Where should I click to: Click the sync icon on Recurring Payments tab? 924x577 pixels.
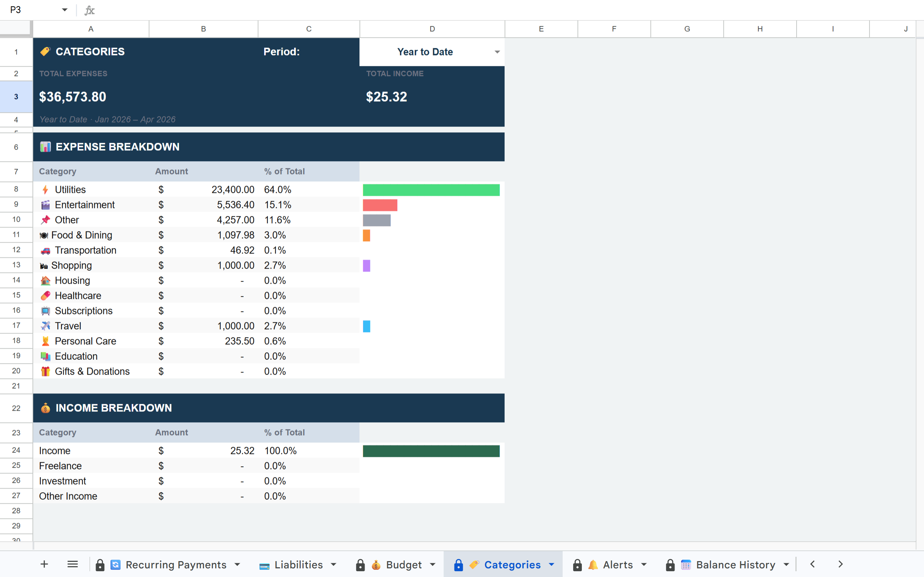coord(116,564)
